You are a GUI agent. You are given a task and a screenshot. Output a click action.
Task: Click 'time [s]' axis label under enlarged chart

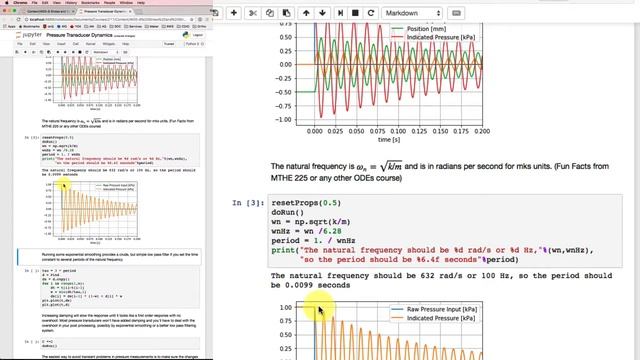[x=389, y=140]
